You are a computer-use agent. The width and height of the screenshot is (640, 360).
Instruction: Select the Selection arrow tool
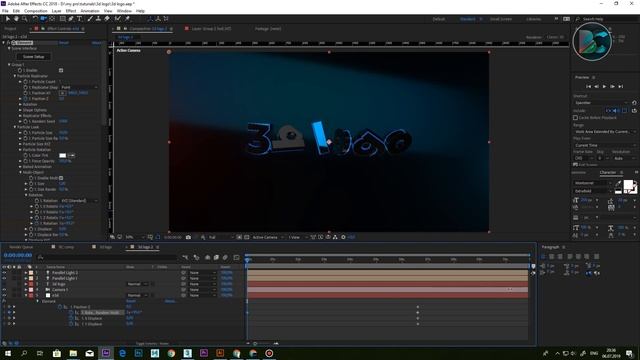(x=8, y=19)
